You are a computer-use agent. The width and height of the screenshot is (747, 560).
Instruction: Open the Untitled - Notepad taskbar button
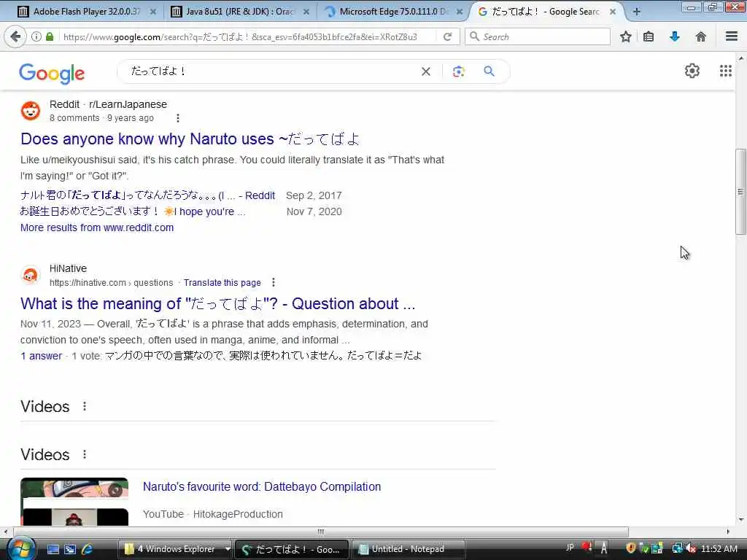click(408, 549)
